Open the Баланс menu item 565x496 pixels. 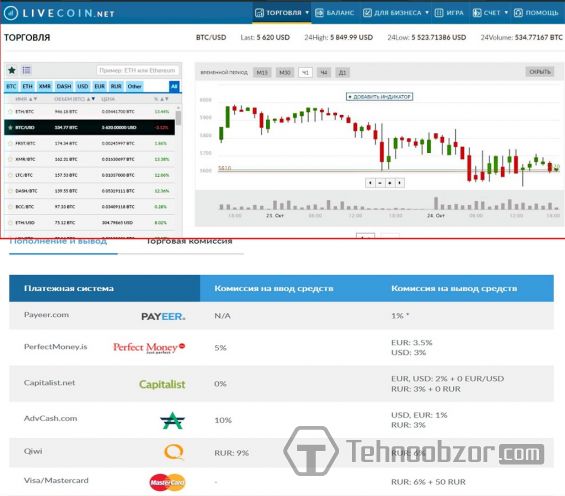click(335, 13)
